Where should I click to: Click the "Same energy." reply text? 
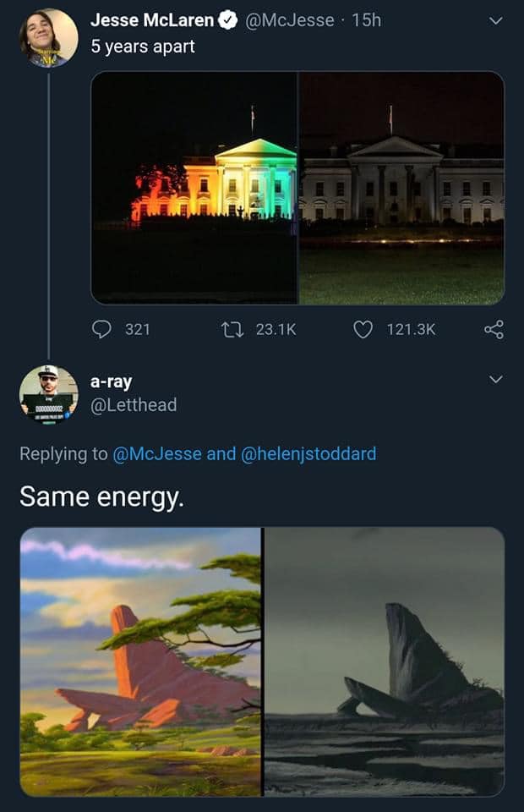[x=101, y=497]
